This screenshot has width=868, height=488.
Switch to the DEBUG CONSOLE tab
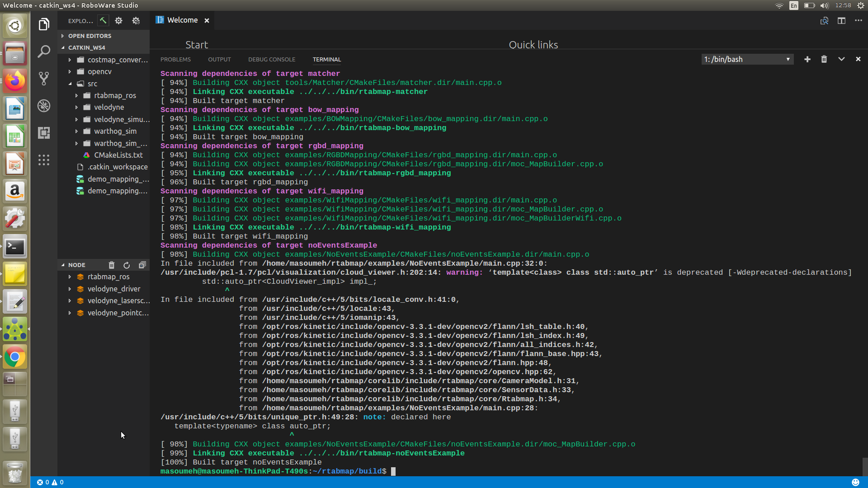(x=271, y=60)
